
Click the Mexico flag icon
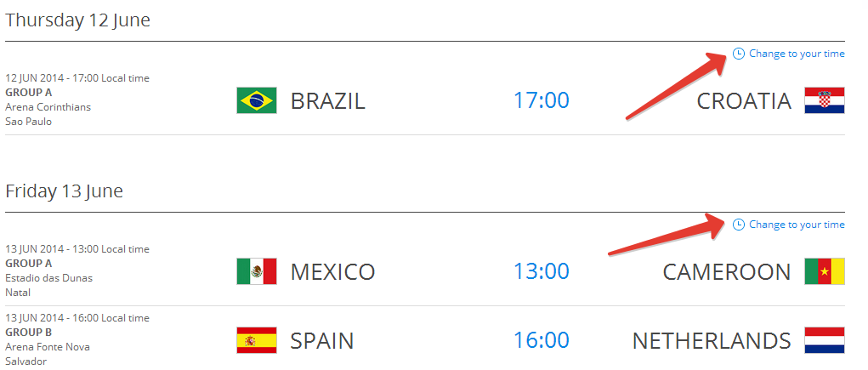click(x=256, y=272)
